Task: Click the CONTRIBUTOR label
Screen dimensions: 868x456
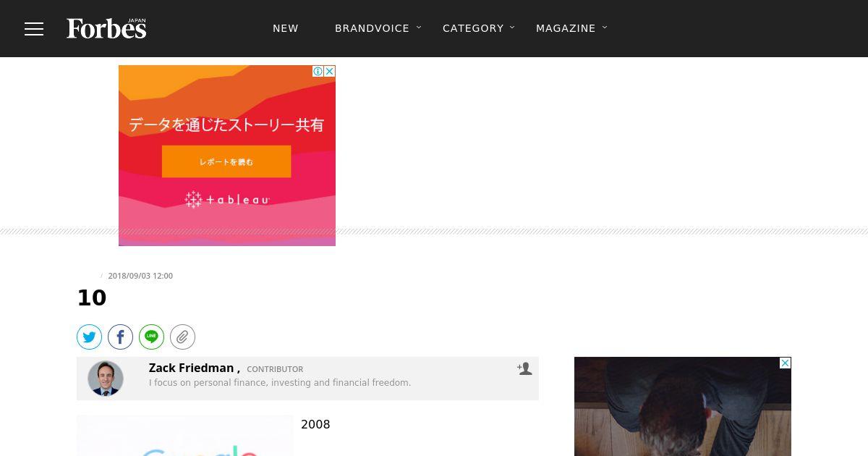Action: coord(275,369)
